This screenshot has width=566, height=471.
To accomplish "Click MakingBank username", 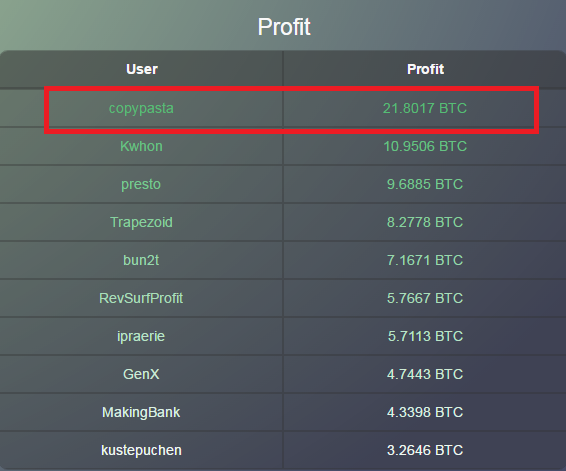I will 141,413.
